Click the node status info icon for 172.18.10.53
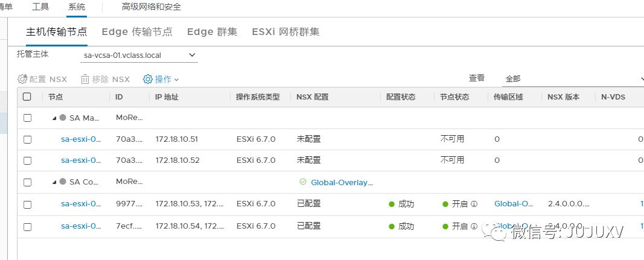 (474, 205)
